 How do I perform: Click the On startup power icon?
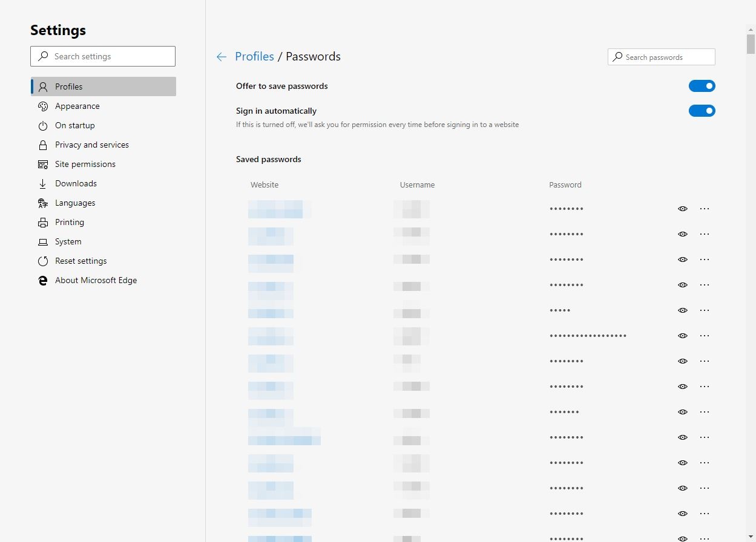click(43, 125)
